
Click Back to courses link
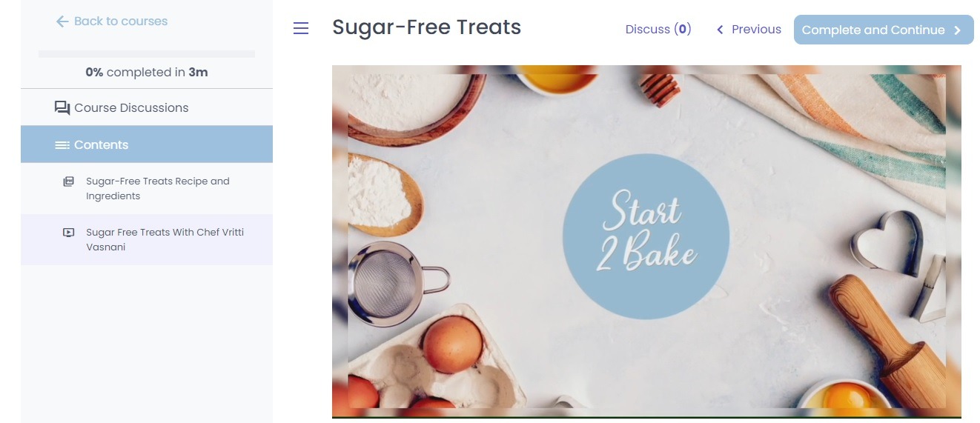tap(112, 21)
